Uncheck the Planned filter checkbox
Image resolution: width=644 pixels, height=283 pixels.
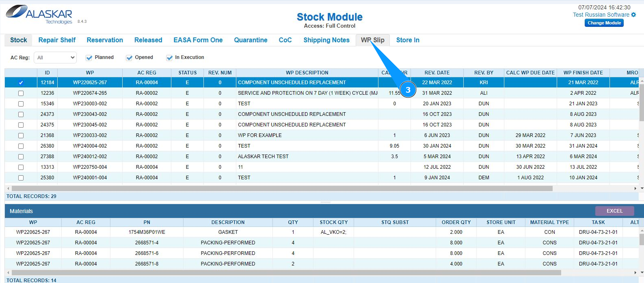click(x=89, y=58)
